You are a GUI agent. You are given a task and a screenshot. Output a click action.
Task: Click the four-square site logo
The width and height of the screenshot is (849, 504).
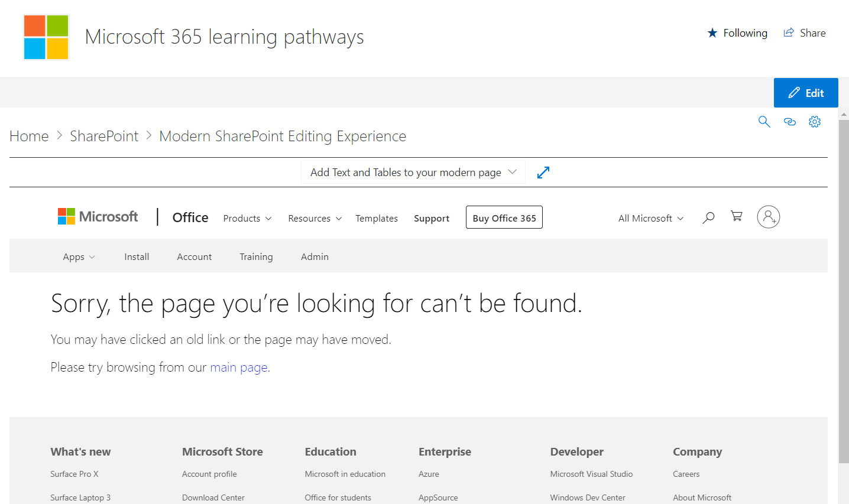point(46,38)
